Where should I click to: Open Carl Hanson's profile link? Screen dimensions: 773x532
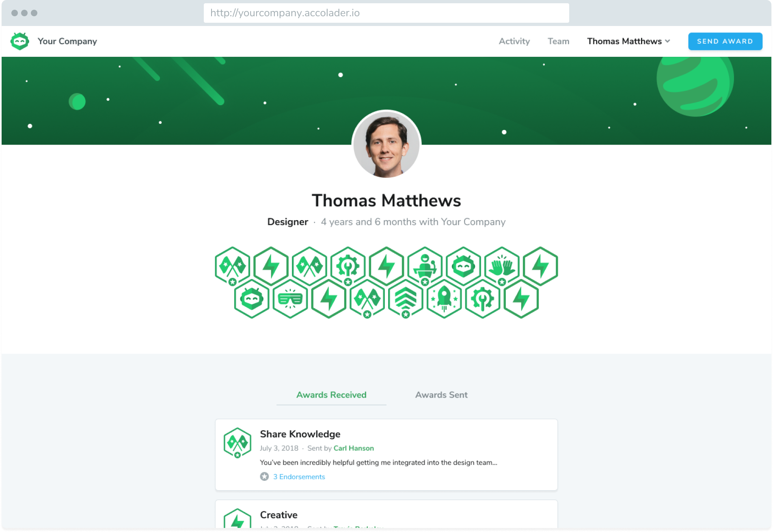pos(354,448)
